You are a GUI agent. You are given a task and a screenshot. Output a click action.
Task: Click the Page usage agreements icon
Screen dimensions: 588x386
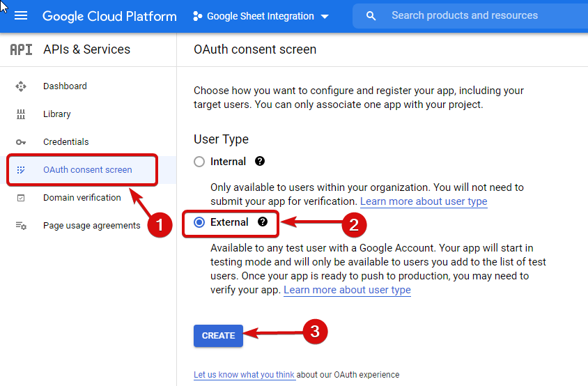point(21,226)
